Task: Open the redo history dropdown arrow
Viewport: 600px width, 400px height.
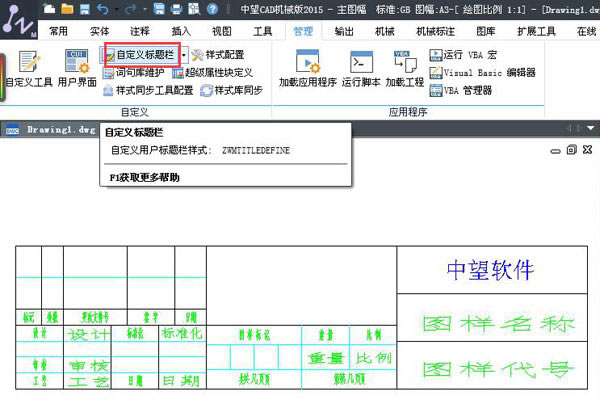Action: [145, 9]
